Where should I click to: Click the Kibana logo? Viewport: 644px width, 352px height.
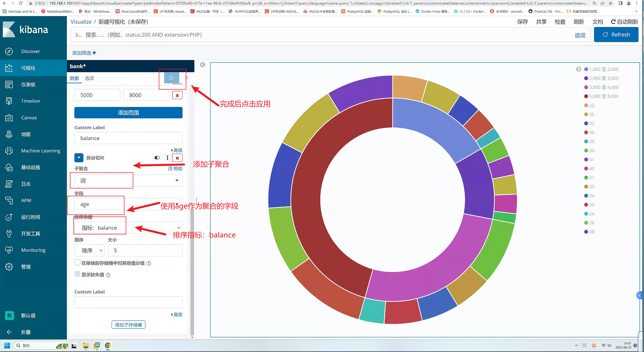coord(25,30)
